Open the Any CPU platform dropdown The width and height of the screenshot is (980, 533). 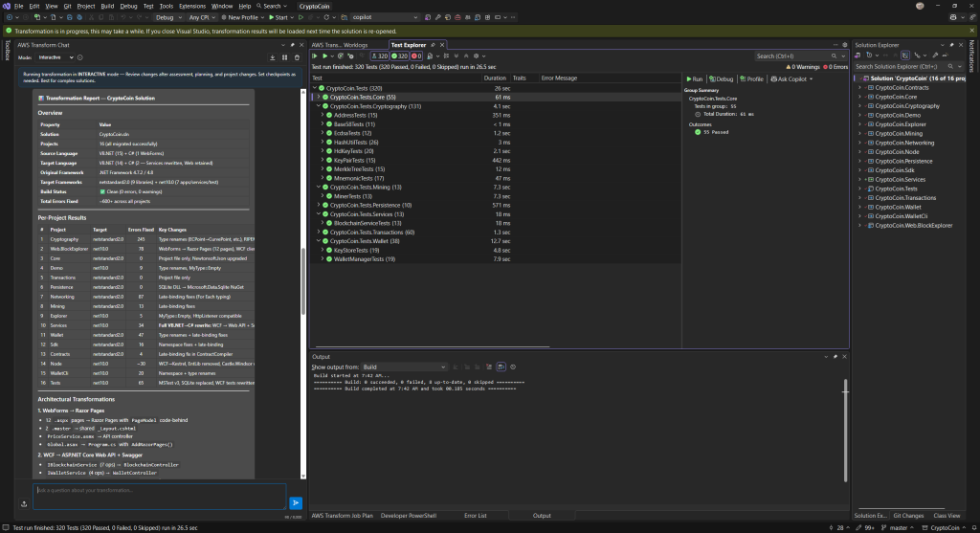(201, 17)
